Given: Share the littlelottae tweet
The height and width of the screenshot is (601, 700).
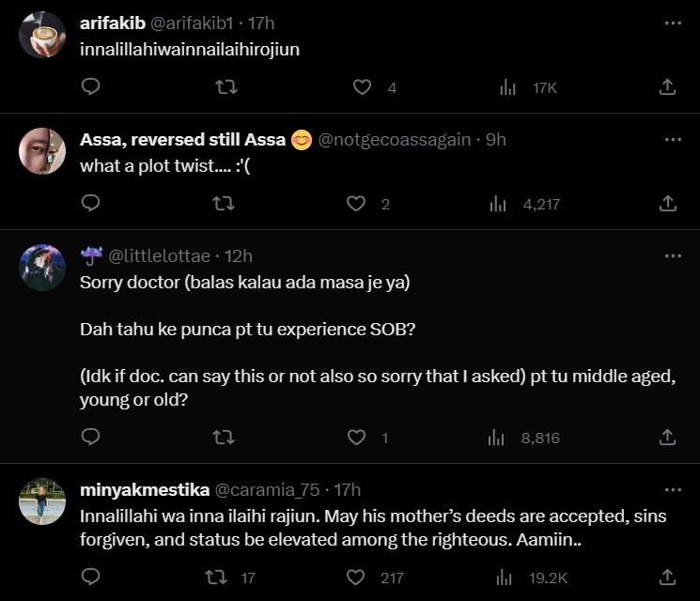Looking at the screenshot, I should [x=667, y=437].
